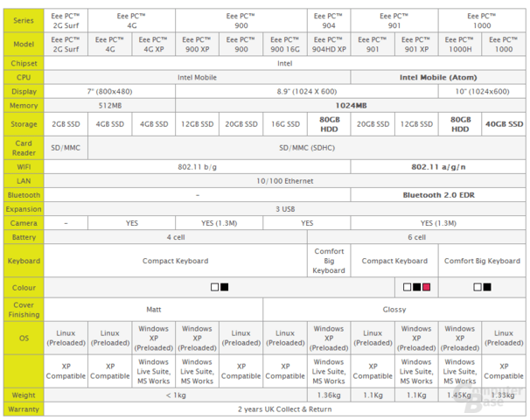Click the 8.9" (1024 X 600) display cell

tap(307, 92)
